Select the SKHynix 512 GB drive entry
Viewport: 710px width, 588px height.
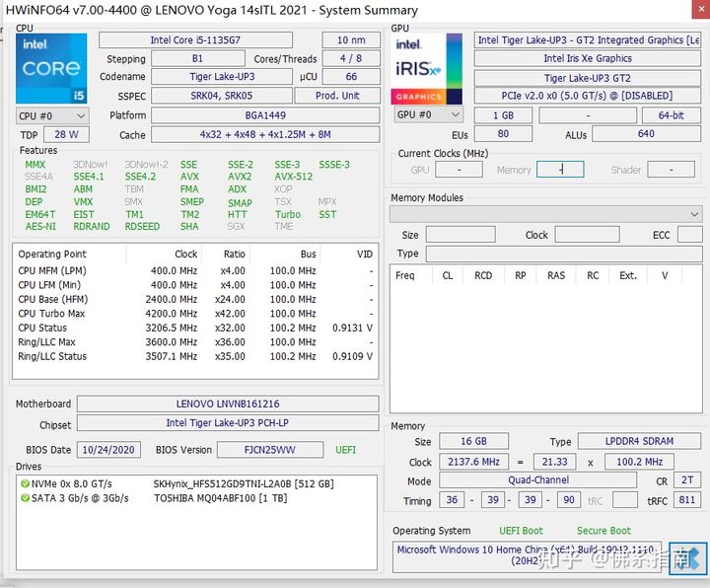pyautogui.click(x=243, y=484)
